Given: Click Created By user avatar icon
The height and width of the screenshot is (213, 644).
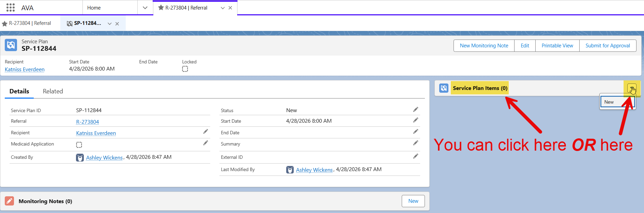Looking at the screenshot, I should (x=80, y=157).
